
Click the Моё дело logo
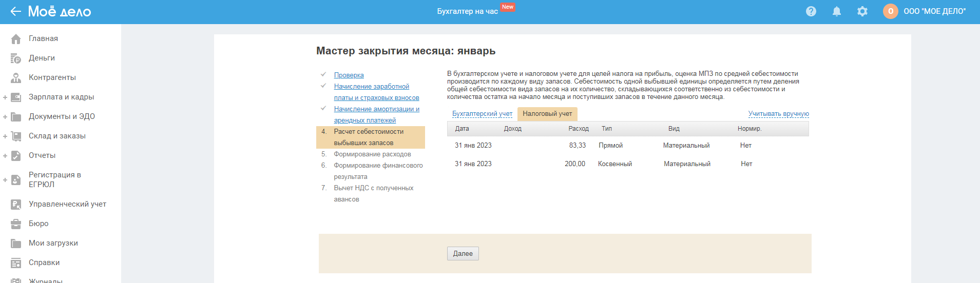(60, 11)
